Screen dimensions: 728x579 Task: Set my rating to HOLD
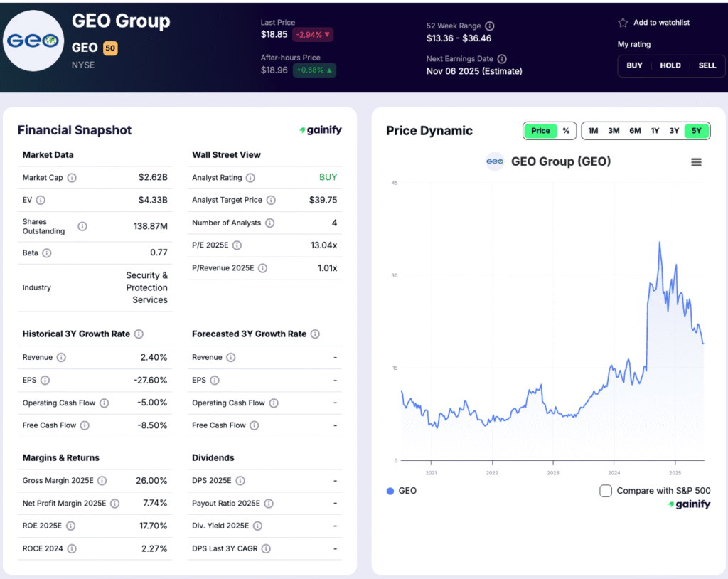670,65
